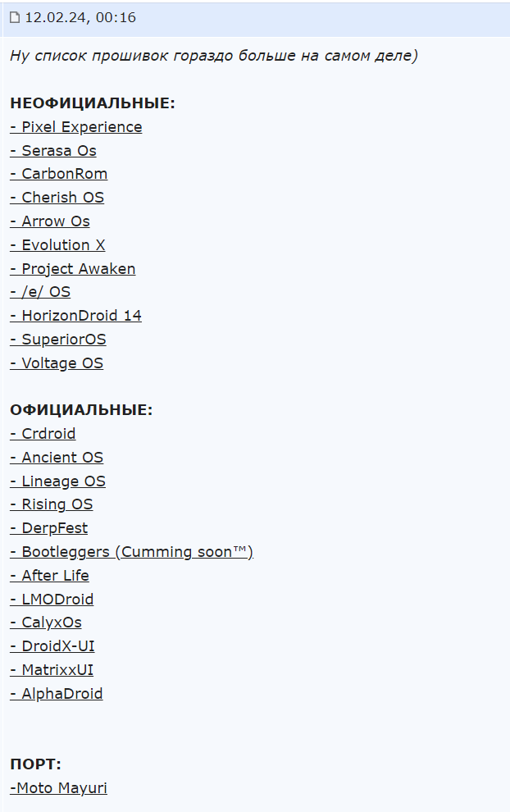This screenshot has width=510, height=812.
Task: Open the SuperiorOS link
Action: pos(58,340)
